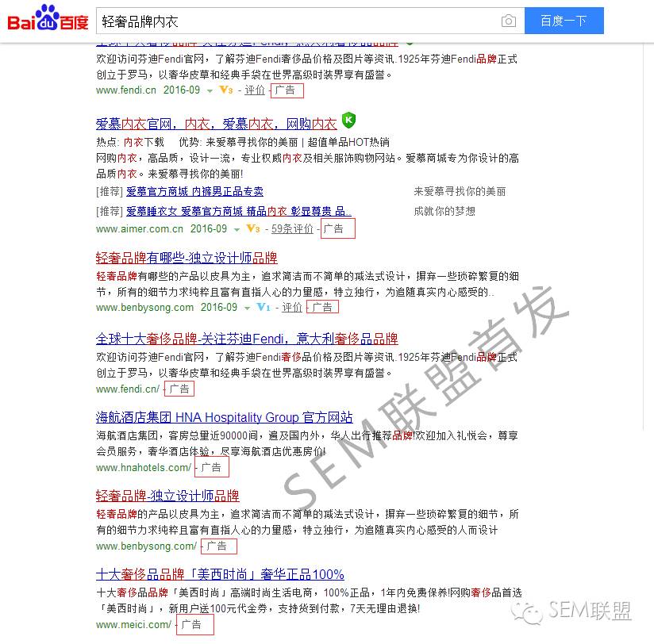Image resolution: width=654 pixels, height=644 pixels.
Task: Click 成就你的梦想 side text
Action: click(x=444, y=211)
